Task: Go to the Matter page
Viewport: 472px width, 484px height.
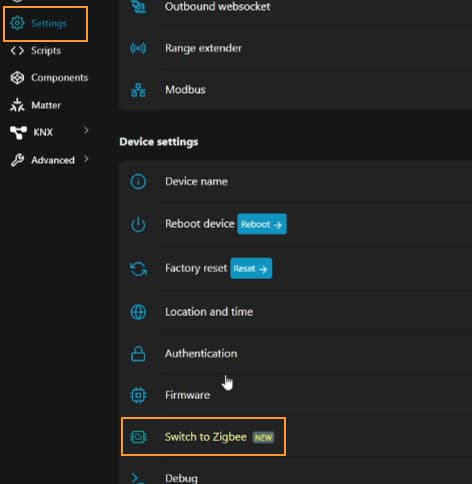Action: coord(46,105)
